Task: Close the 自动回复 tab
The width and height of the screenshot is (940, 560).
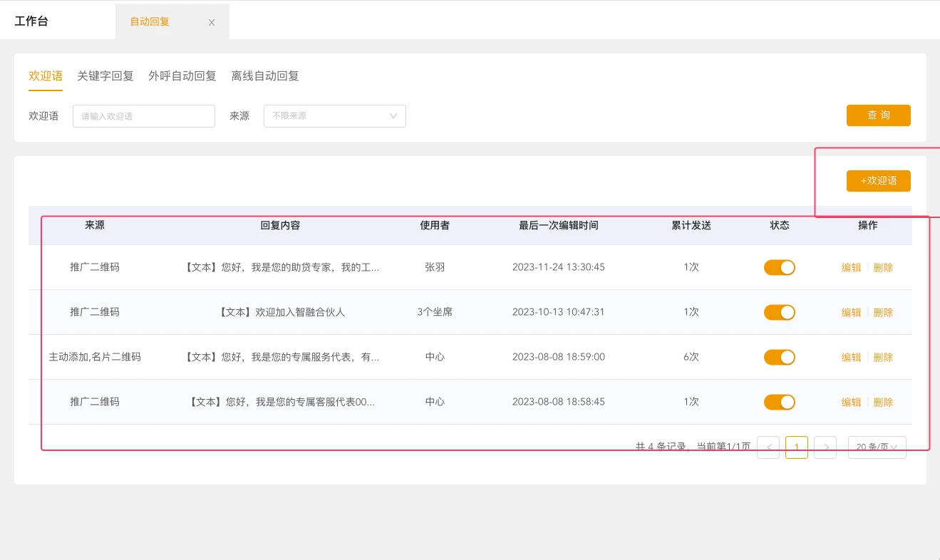Action: tap(212, 22)
